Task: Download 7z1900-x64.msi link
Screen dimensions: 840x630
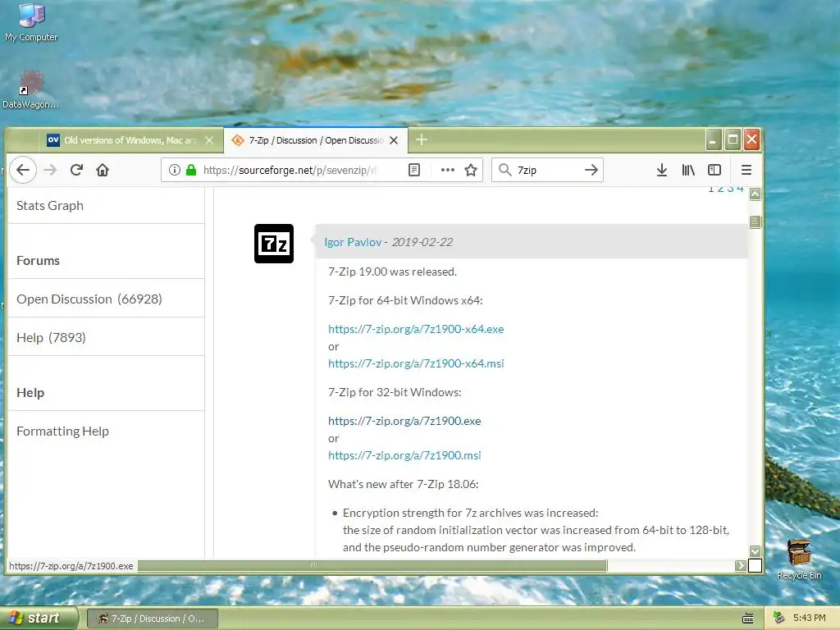Action: coord(416,363)
